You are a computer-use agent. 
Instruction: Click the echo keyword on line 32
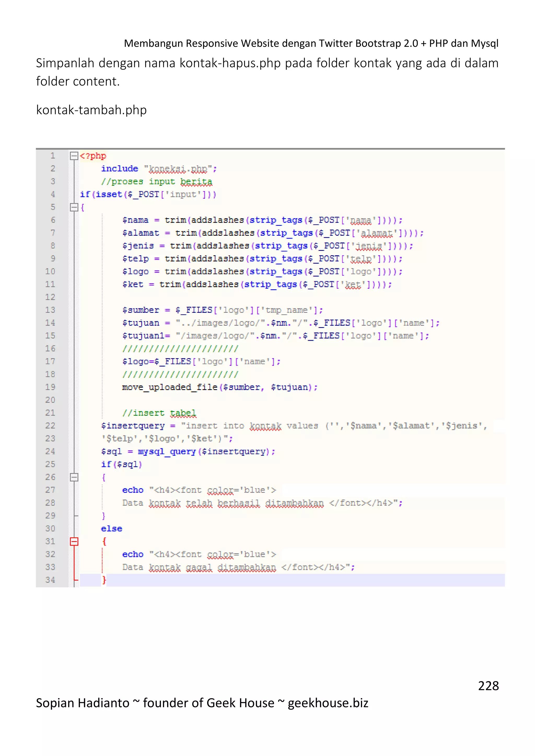tap(133, 554)
